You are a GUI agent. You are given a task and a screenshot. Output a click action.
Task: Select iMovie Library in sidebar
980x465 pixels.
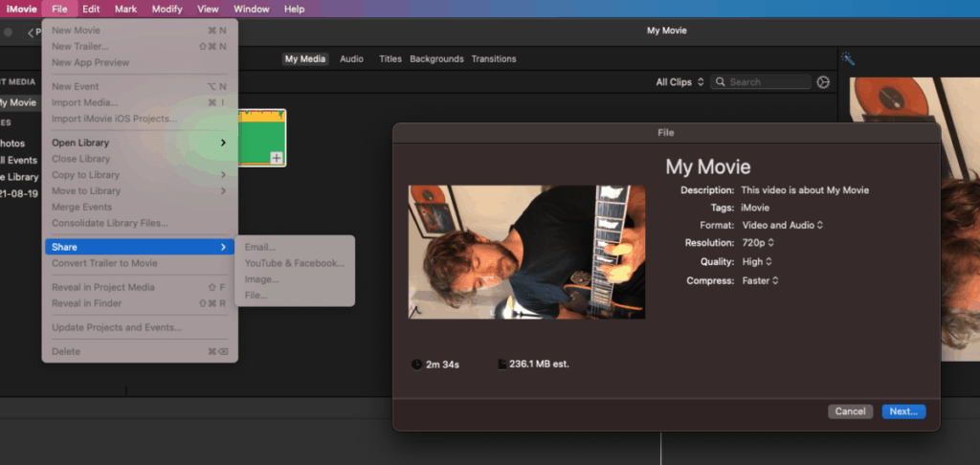click(19, 177)
